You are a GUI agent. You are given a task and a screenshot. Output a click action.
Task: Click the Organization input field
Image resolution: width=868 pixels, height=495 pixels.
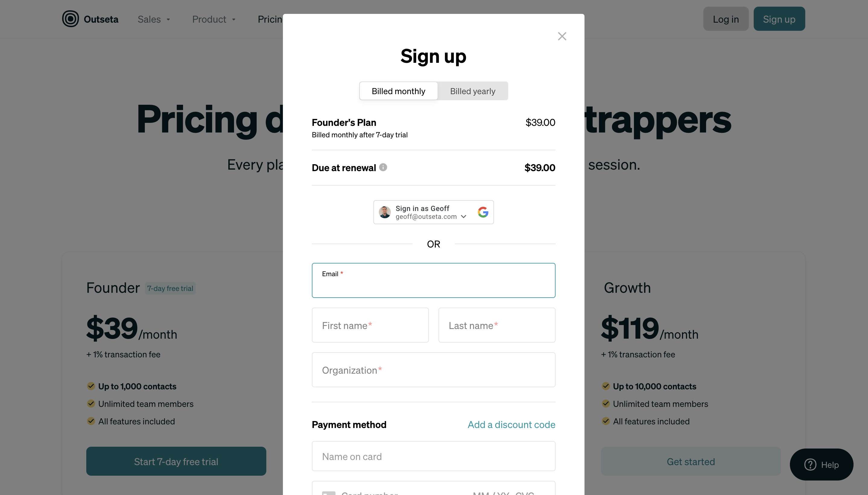(433, 370)
